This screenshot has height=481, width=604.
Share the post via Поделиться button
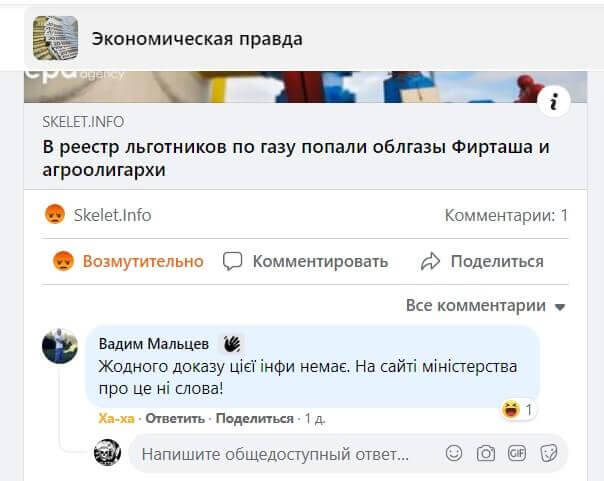click(482, 261)
